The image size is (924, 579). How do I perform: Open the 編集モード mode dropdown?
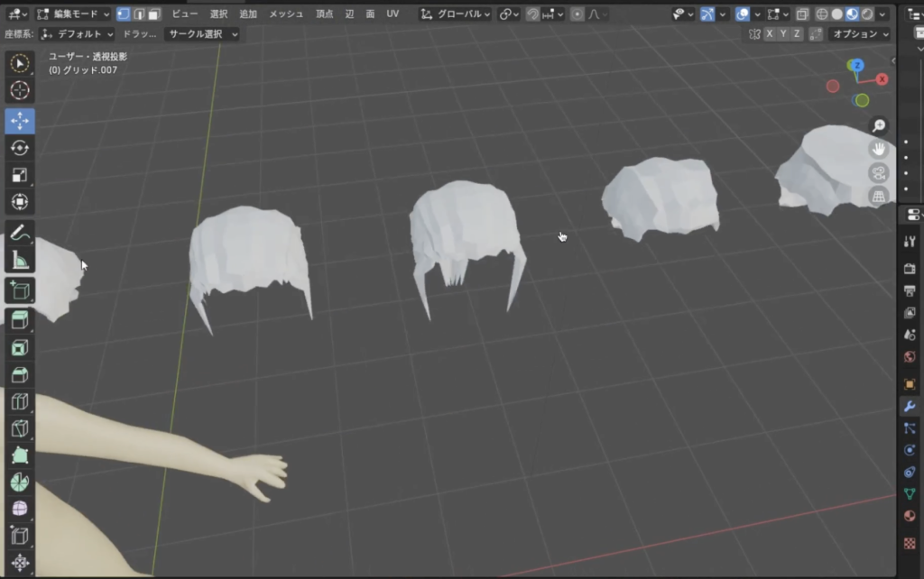point(73,14)
